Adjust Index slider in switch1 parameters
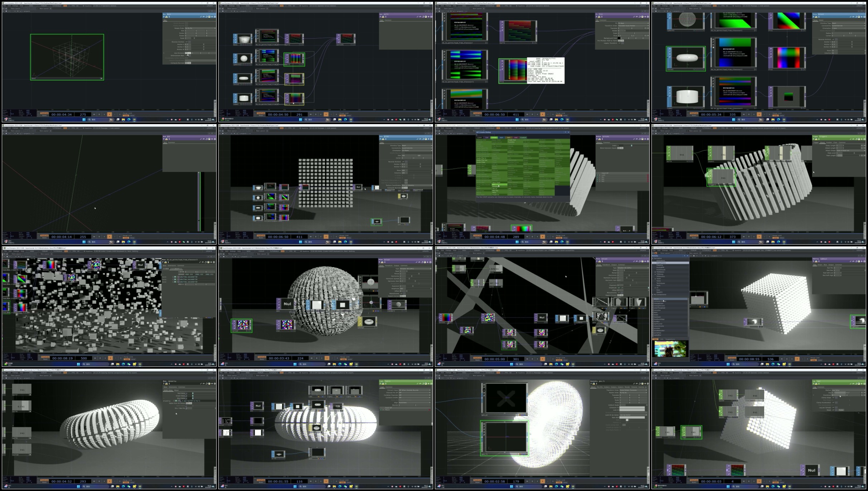 631,146
